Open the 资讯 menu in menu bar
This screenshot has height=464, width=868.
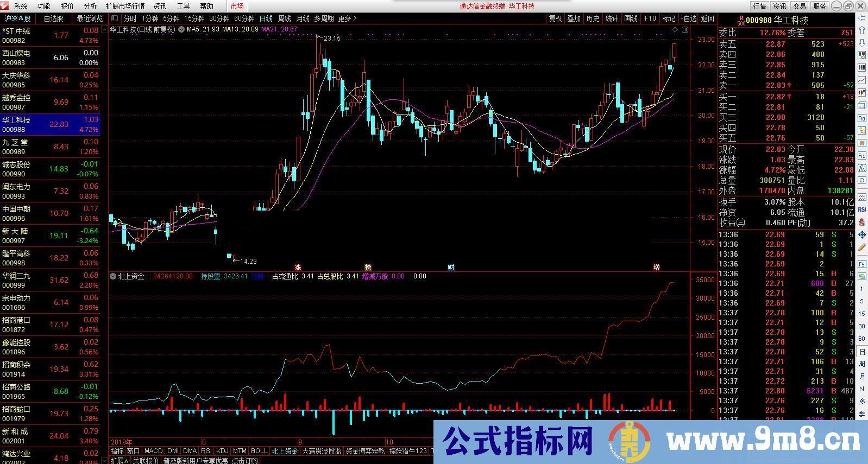coord(160,6)
